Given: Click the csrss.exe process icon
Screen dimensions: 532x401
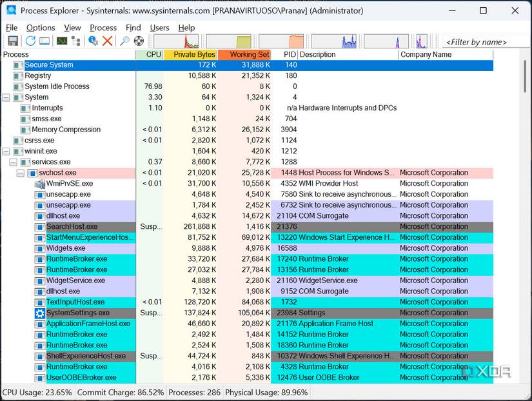Looking at the screenshot, I should [x=18, y=141].
